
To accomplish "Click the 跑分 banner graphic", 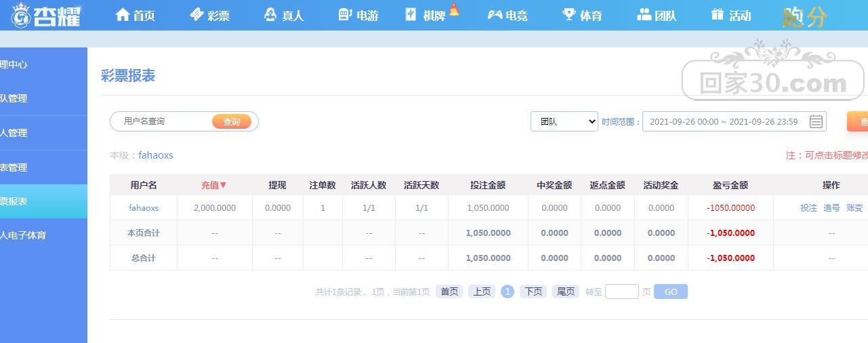I will (x=804, y=16).
